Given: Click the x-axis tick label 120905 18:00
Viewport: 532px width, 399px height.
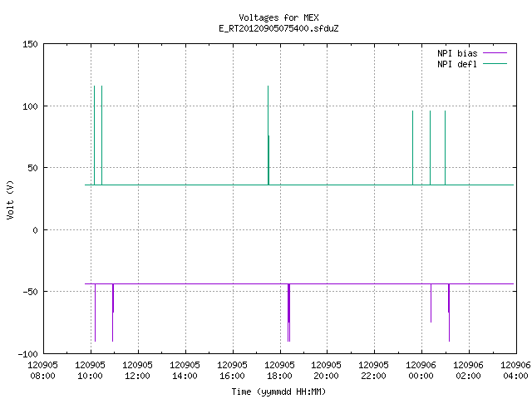Looking at the screenshot, I should [x=279, y=370].
